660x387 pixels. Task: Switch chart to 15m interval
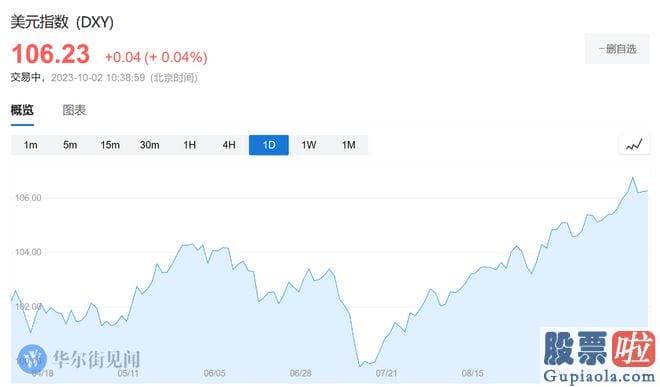(110, 145)
